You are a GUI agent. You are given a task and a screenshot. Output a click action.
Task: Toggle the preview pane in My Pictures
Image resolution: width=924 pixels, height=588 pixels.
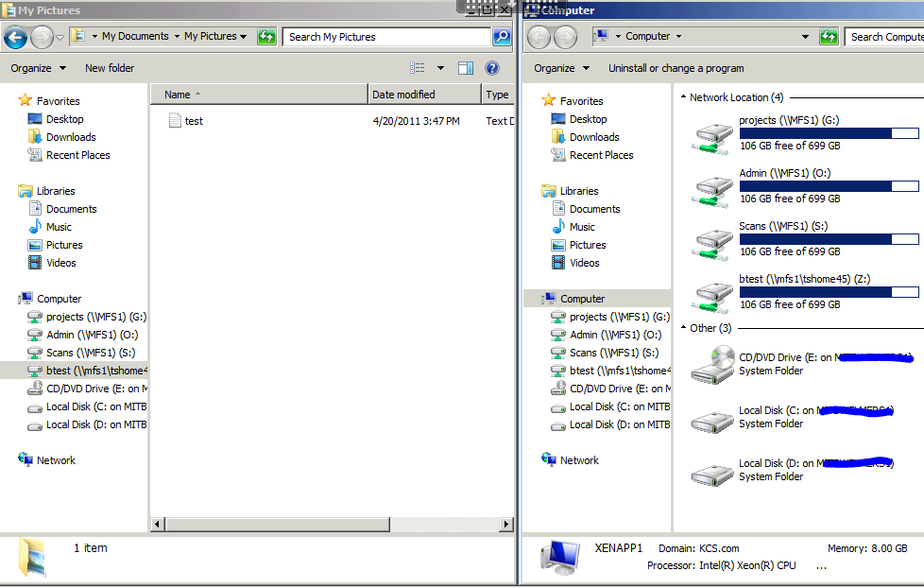pos(464,67)
